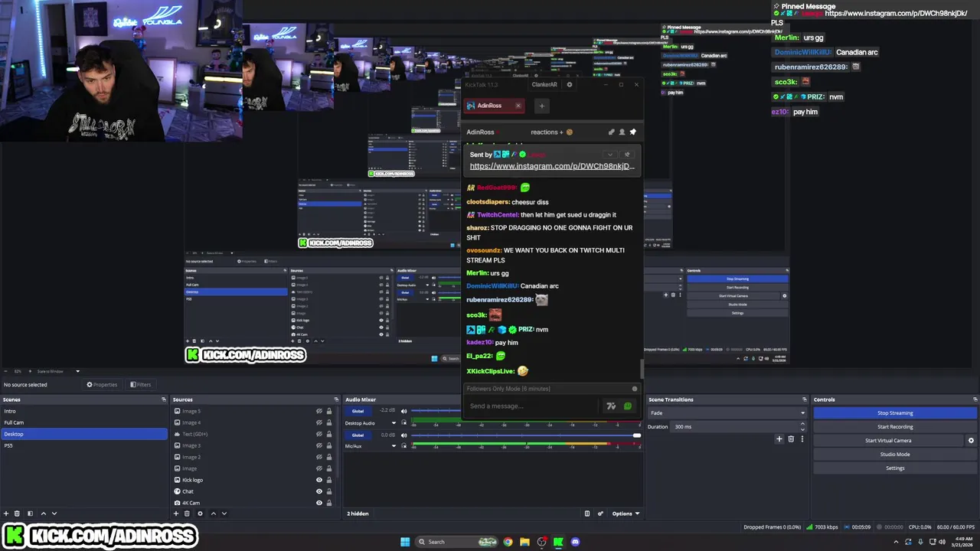Open emote picker in KickTalk message box

pos(628,406)
